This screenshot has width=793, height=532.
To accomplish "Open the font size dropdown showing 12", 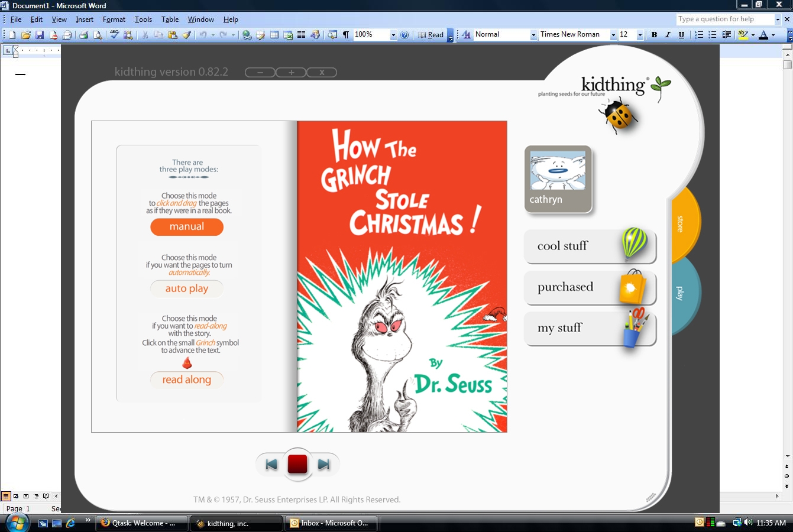I will click(640, 35).
